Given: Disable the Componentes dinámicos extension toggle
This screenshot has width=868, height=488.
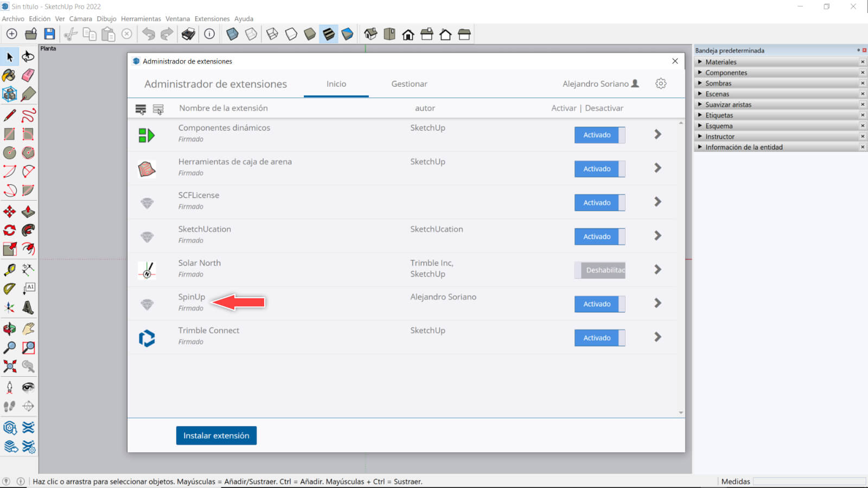Looking at the screenshot, I should (x=600, y=135).
